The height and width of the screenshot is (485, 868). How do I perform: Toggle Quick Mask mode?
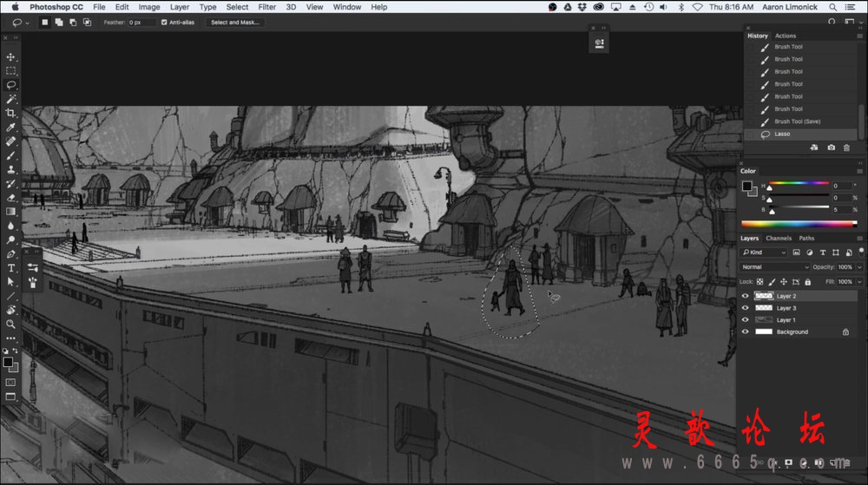tap(10, 382)
